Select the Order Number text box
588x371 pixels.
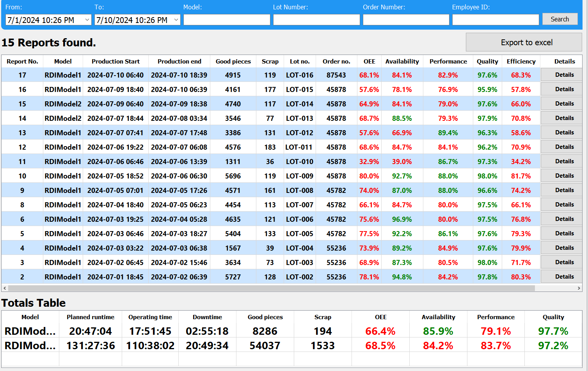(406, 20)
